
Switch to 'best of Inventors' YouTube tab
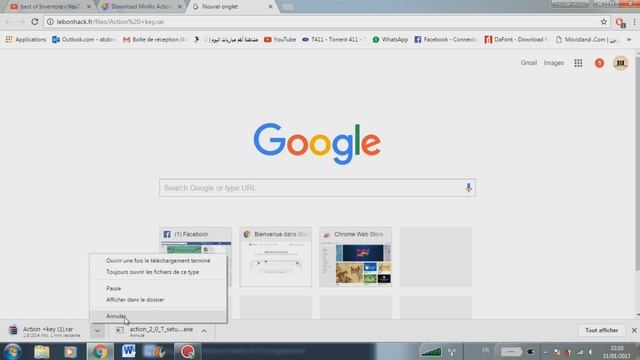(x=49, y=7)
